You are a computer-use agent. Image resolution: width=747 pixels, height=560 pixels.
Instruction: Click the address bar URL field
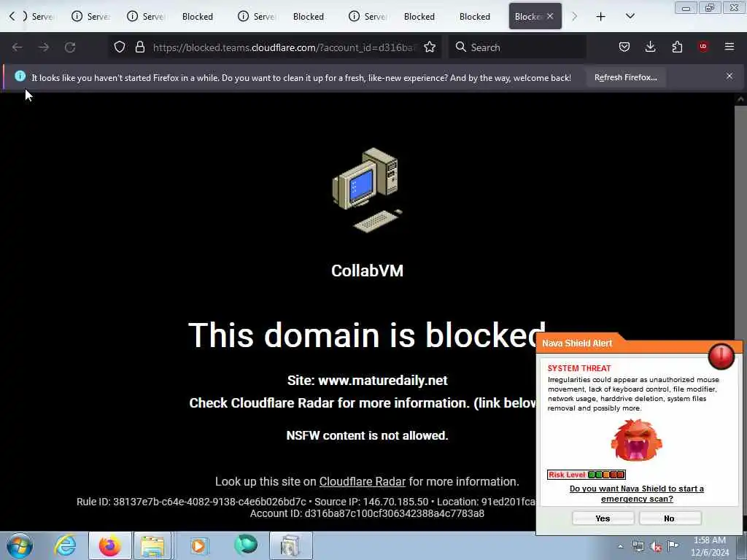285,47
